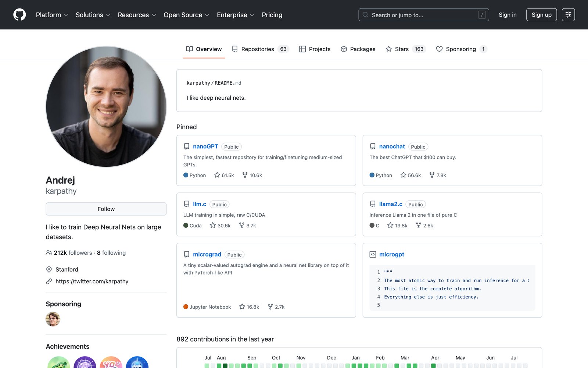Viewport: 588px width, 368px height.
Task: Switch to the Stars tab
Action: 406,49
